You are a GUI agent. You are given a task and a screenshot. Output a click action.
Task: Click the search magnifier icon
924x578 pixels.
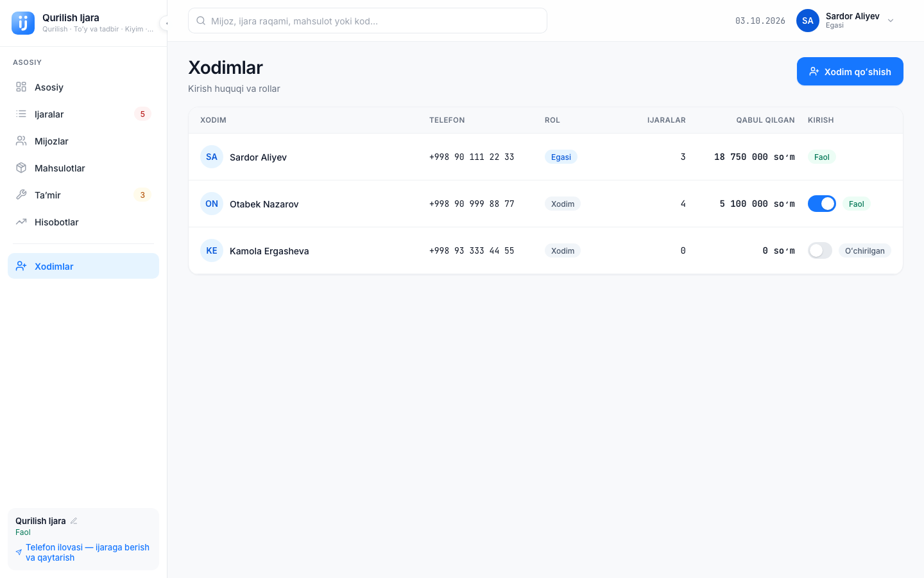coord(201,21)
